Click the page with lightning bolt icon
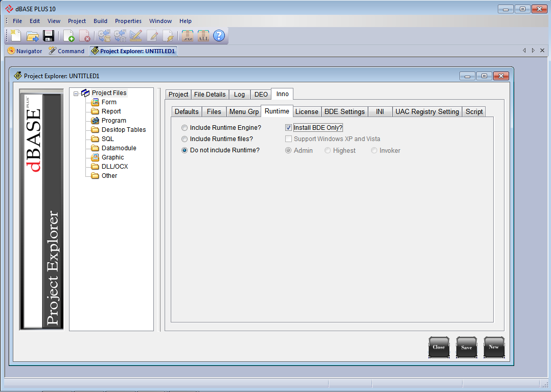 coord(168,35)
